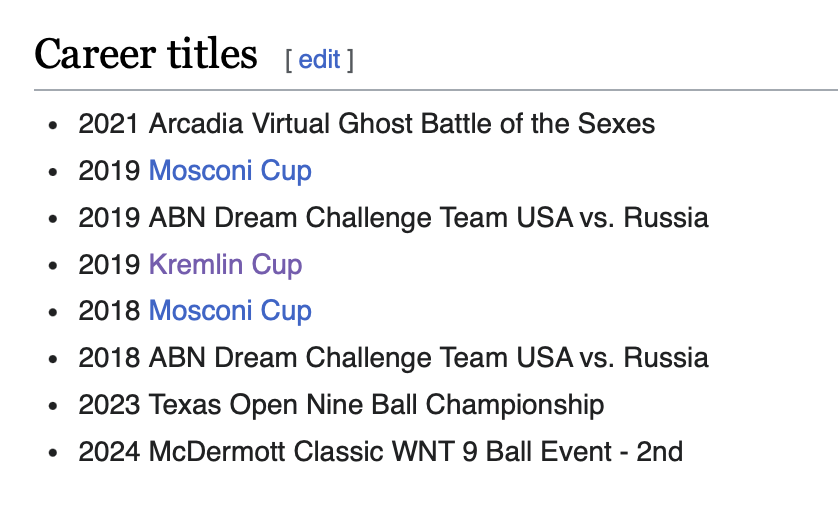The image size is (838, 510).
Task: Click the year 2018 preceding Mosconi Cup
Action: [109, 311]
